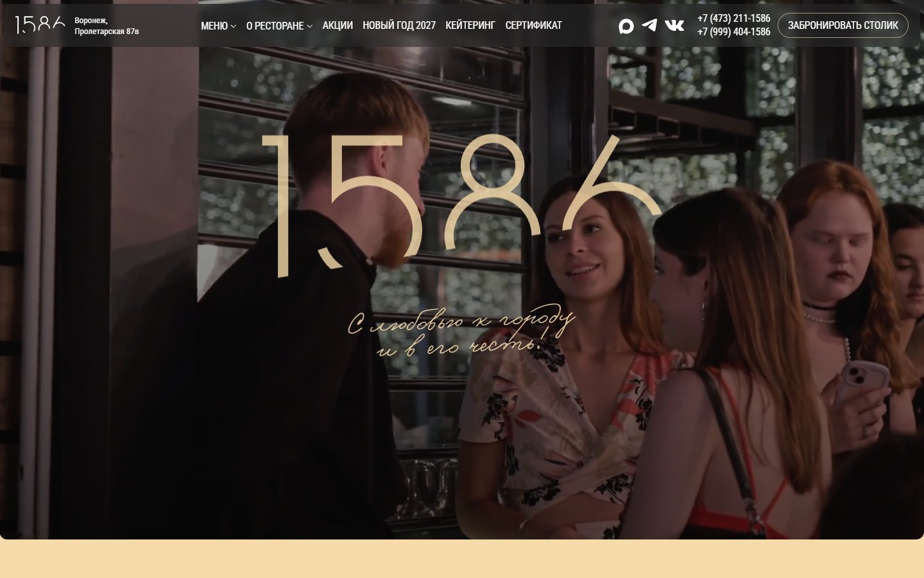Expand the chevron next to МЕНЮ
This screenshot has width=924, height=578.
[x=234, y=26]
